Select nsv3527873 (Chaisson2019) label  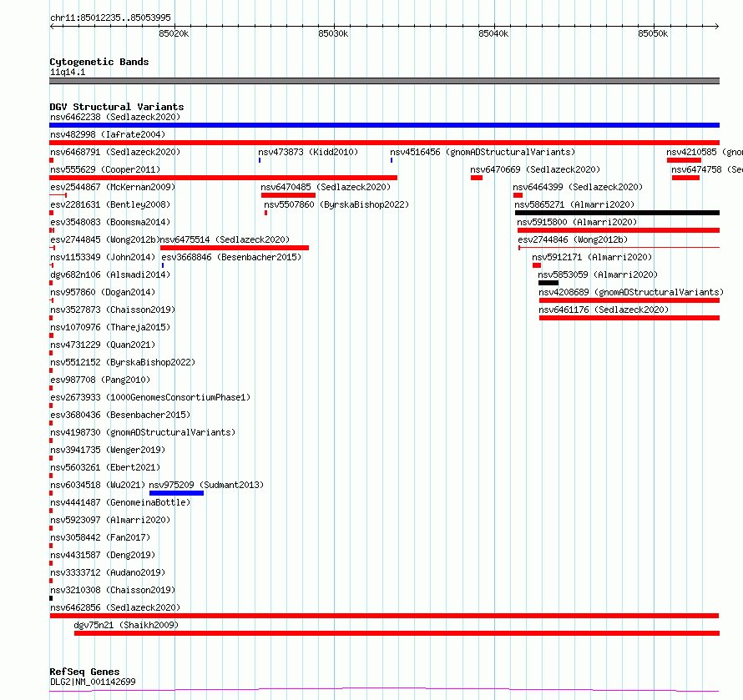113,310
